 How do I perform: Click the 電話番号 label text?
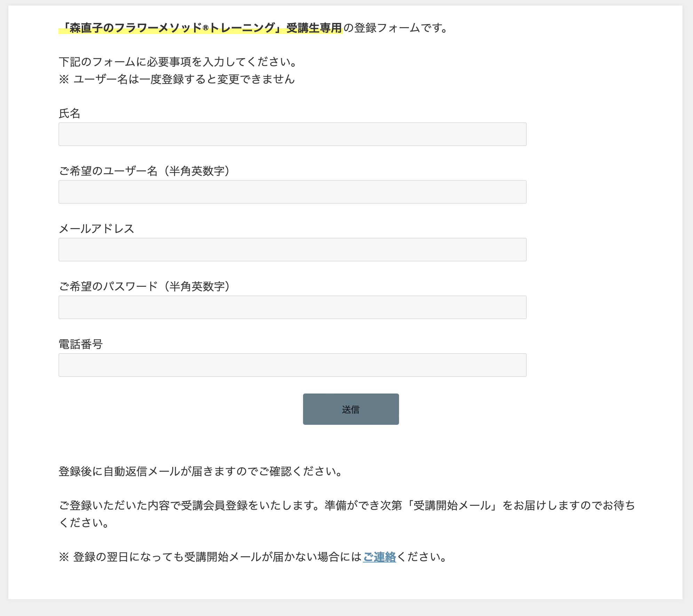pyautogui.click(x=81, y=344)
